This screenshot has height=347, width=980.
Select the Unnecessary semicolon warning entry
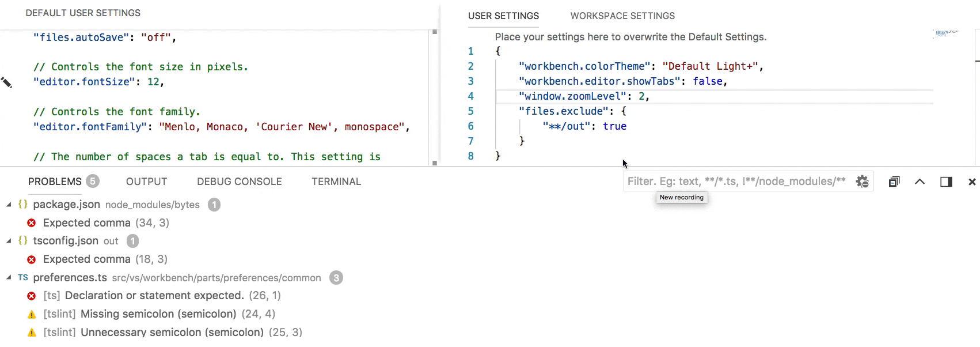click(x=172, y=332)
